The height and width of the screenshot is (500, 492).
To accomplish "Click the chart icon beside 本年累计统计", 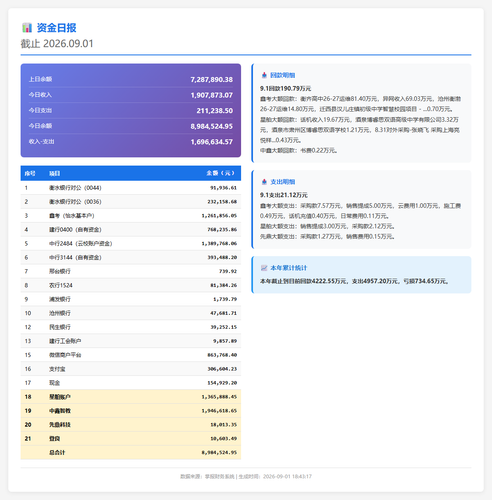I will [x=264, y=268].
